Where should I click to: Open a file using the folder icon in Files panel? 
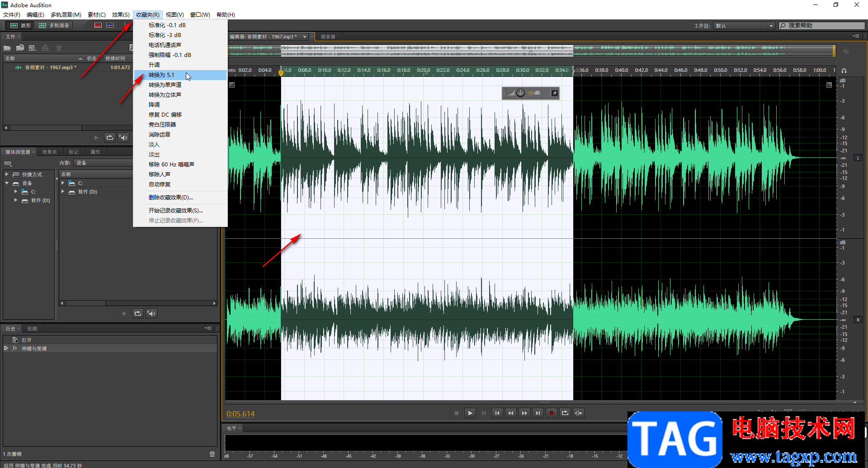(x=7, y=48)
